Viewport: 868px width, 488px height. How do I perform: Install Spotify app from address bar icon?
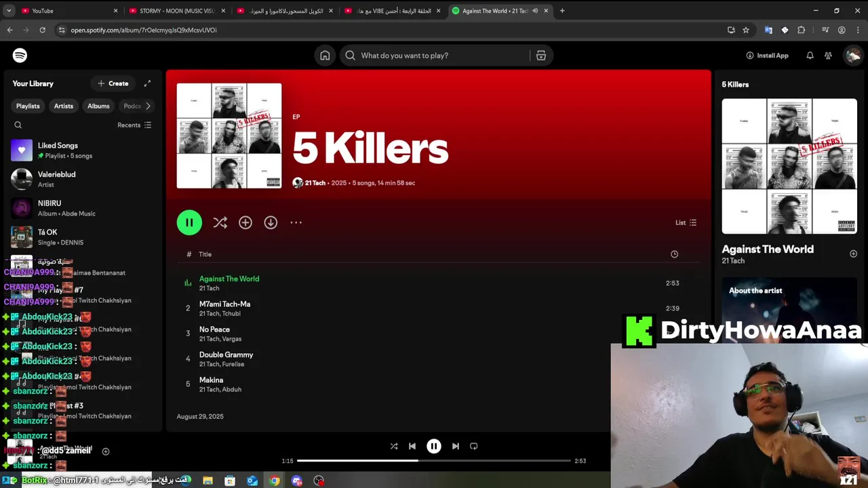[731, 30]
